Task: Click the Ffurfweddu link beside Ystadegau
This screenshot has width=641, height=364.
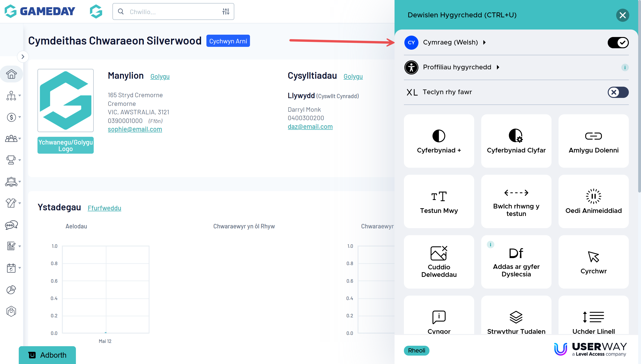Action: [x=104, y=208]
